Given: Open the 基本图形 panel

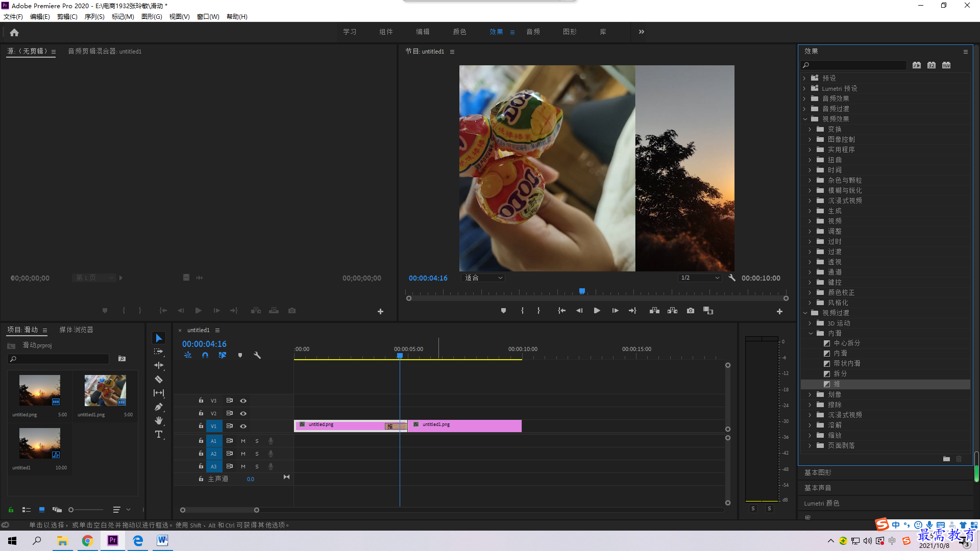Looking at the screenshot, I should tap(818, 473).
